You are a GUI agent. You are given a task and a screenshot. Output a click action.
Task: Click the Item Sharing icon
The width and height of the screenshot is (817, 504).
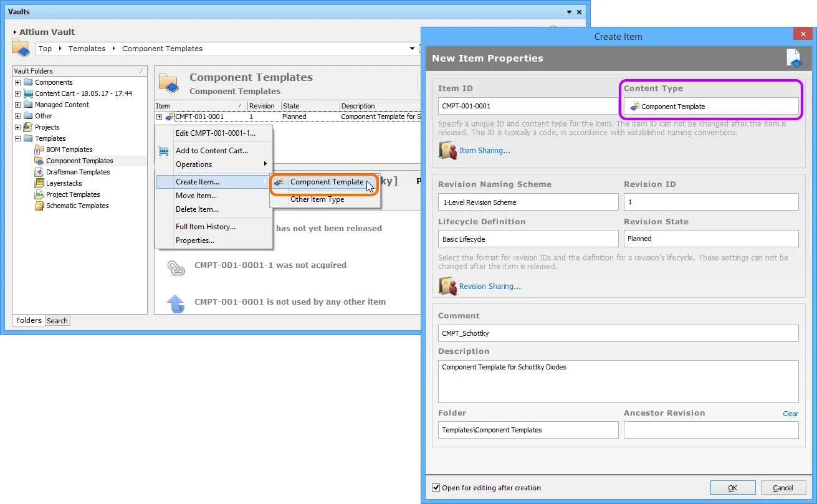[447, 150]
